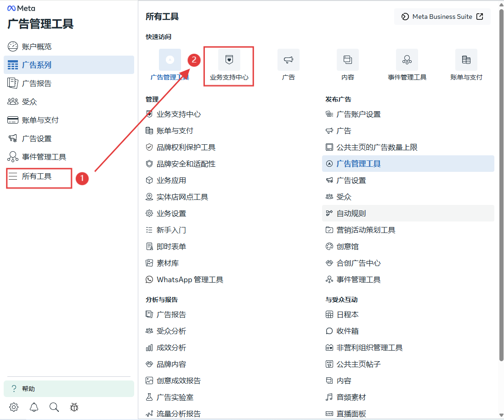This screenshot has height=420, width=504.
Task: Open 受众 in the sidebar
Action: [69, 102]
